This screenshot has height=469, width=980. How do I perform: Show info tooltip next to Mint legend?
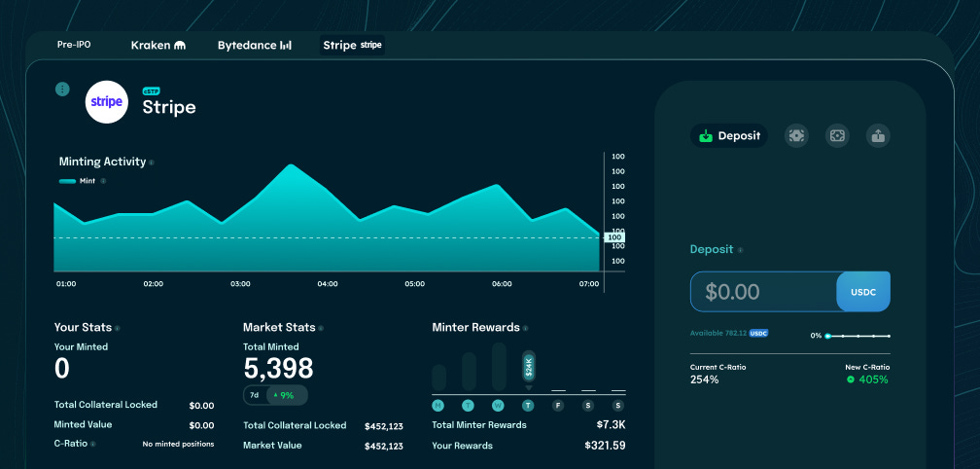(x=103, y=181)
